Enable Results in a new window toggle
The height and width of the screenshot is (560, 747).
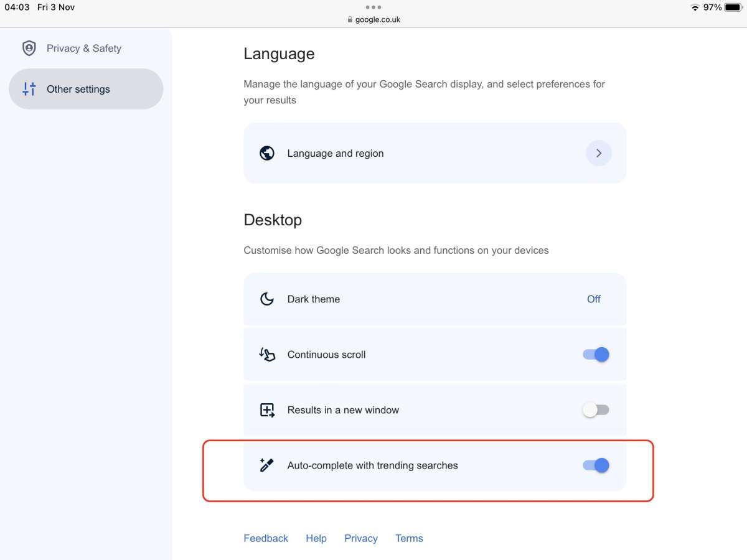pyautogui.click(x=596, y=410)
